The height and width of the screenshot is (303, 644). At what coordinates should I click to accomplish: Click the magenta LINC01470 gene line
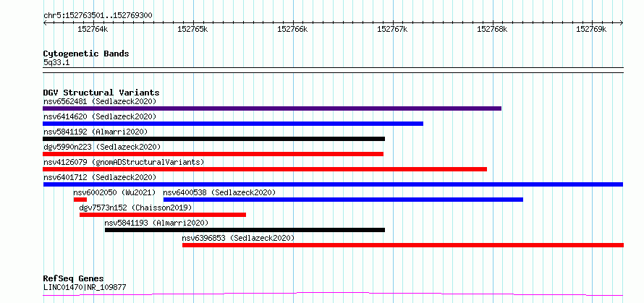tap(333, 294)
